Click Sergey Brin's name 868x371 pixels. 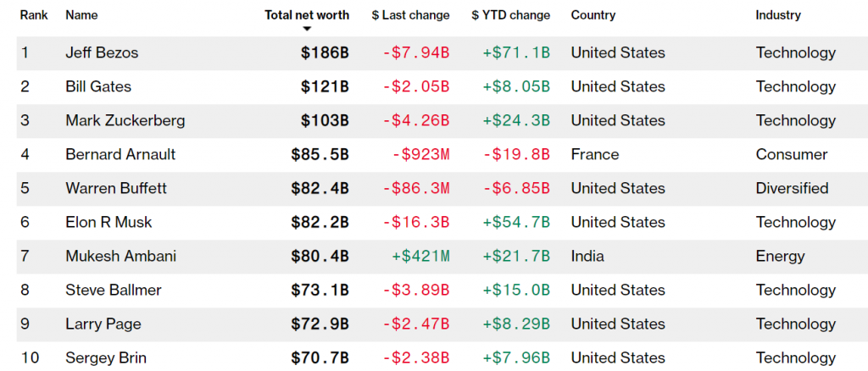[x=106, y=357]
